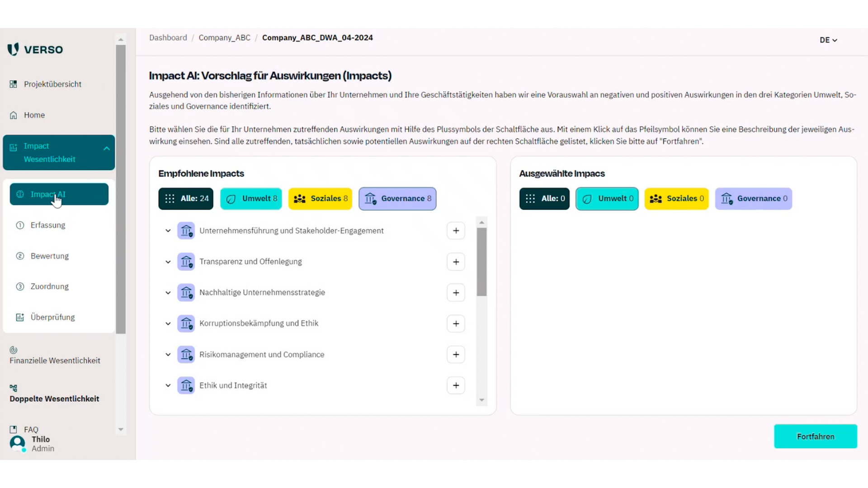Click the Thilo user avatar
868x488 pixels.
(x=18, y=444)
